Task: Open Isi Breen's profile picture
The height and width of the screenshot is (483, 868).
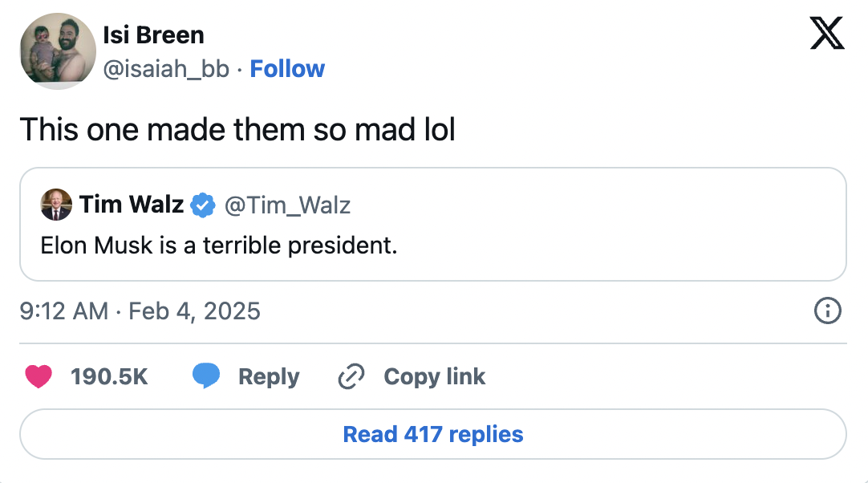Action: (58, 51)
